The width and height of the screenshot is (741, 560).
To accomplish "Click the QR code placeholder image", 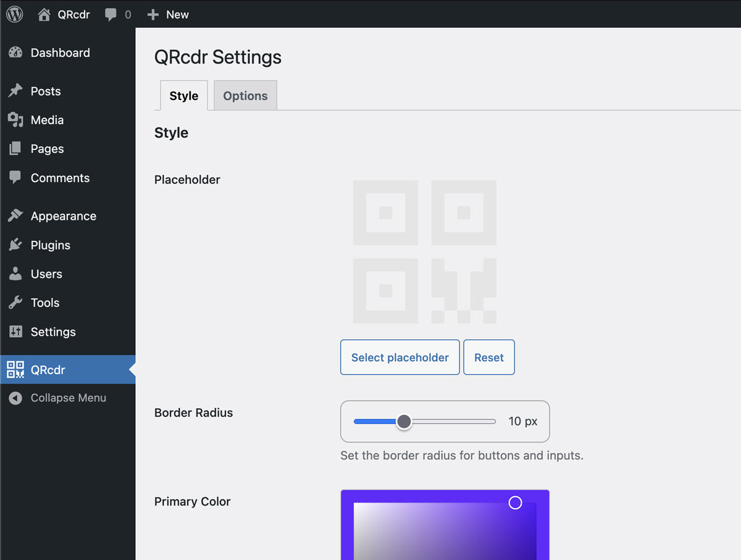I will pos(424,252).
